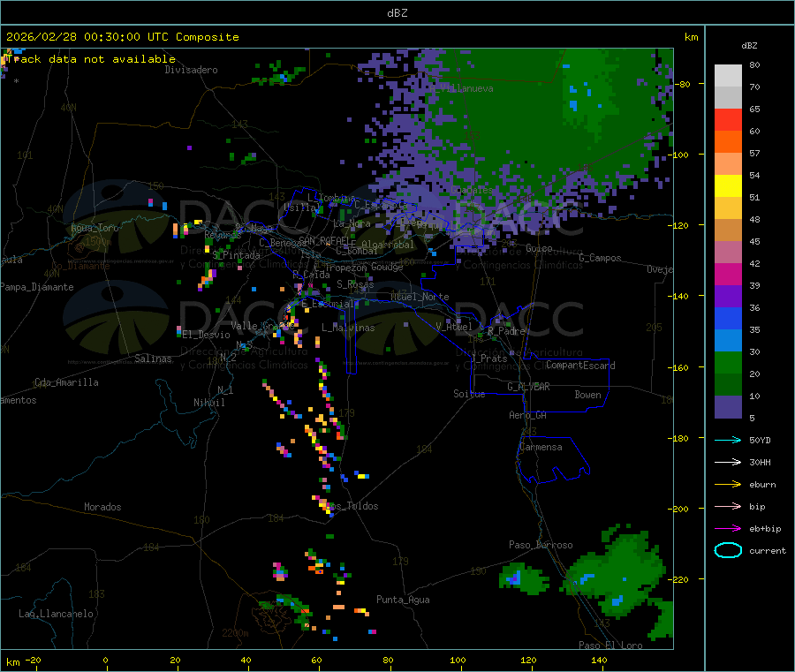Click the yellow eburn arrow in legend
The image size is (795, 672).
pyautogui.click(x=728, y=485)
